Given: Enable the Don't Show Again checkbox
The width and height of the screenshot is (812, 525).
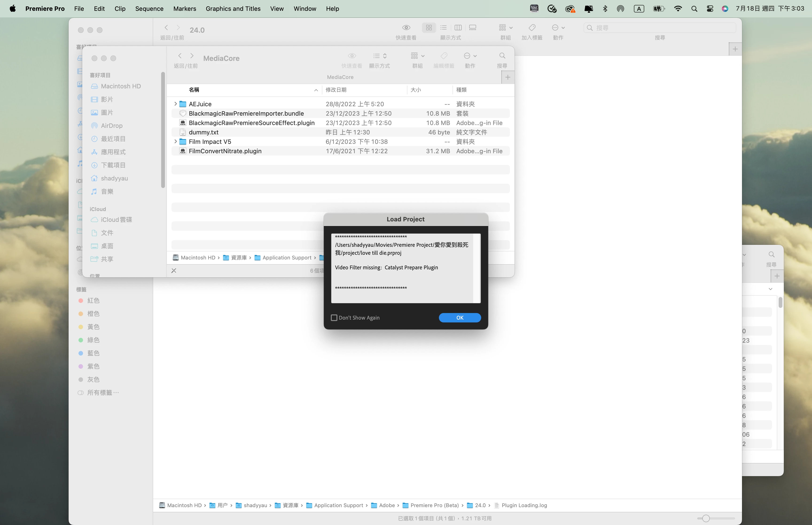Looking at the screenshot, I should (x=334, y=318).
